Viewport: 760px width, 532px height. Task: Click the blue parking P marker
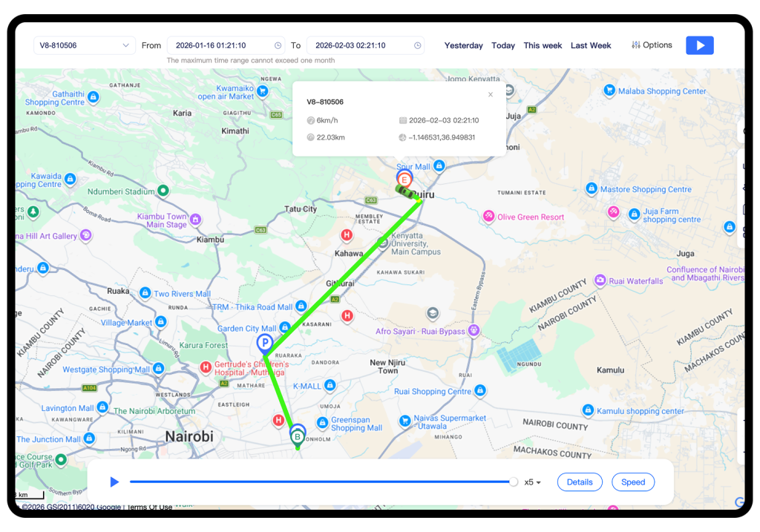pos(264,344)
